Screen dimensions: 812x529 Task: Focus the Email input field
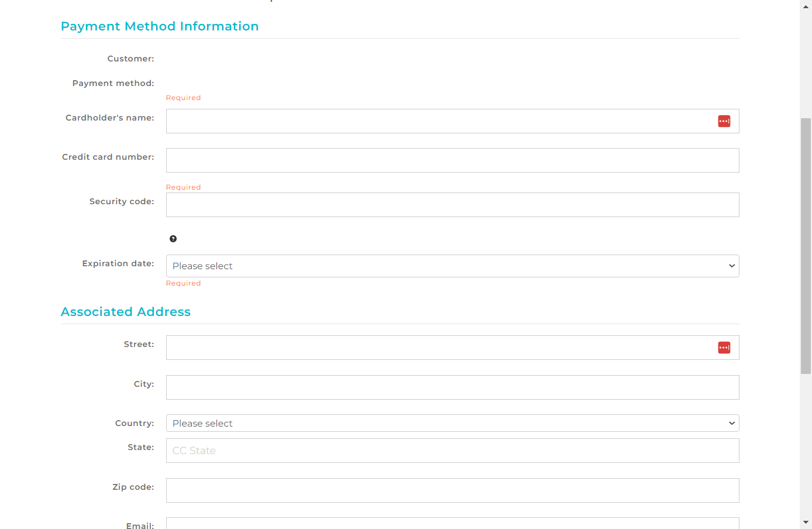(453, 523)
